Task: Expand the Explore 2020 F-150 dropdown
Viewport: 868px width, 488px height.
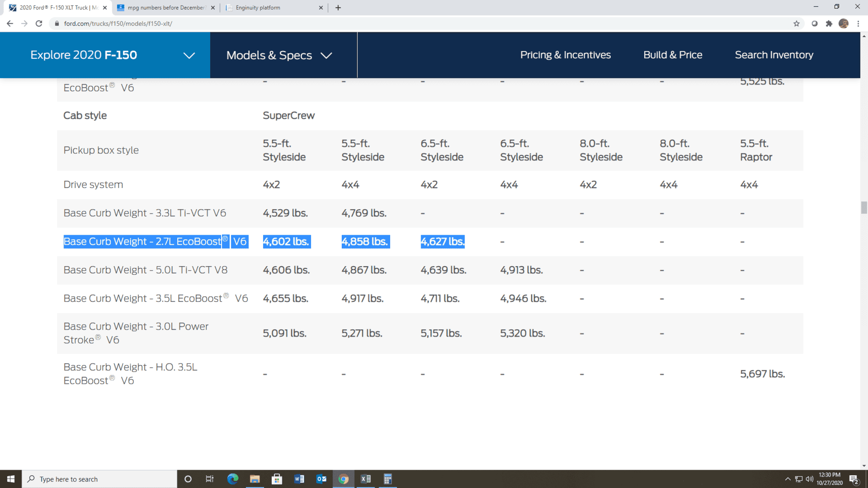Action: click(105, 55)
